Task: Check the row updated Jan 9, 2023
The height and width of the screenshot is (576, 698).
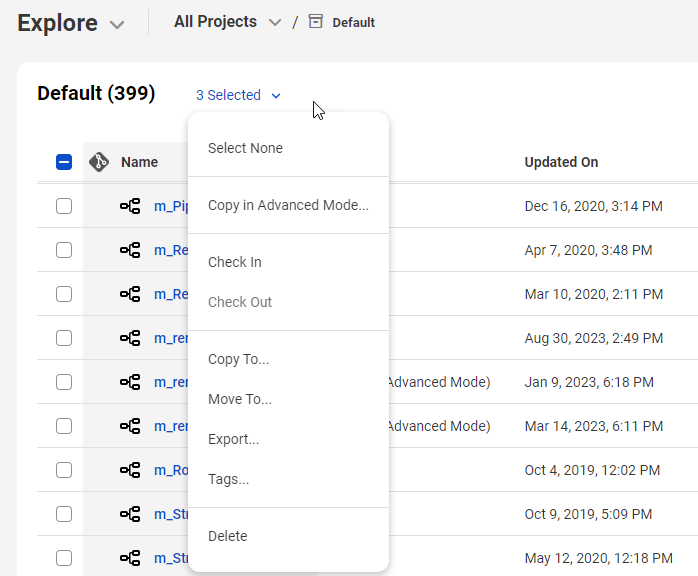Action: coord(64,382)
